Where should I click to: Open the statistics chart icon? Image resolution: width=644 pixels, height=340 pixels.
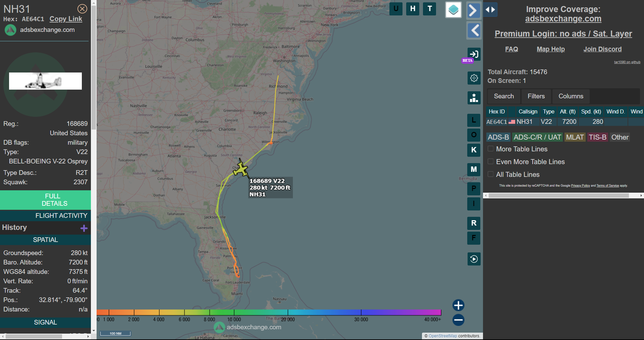click(x=474, y=98)
